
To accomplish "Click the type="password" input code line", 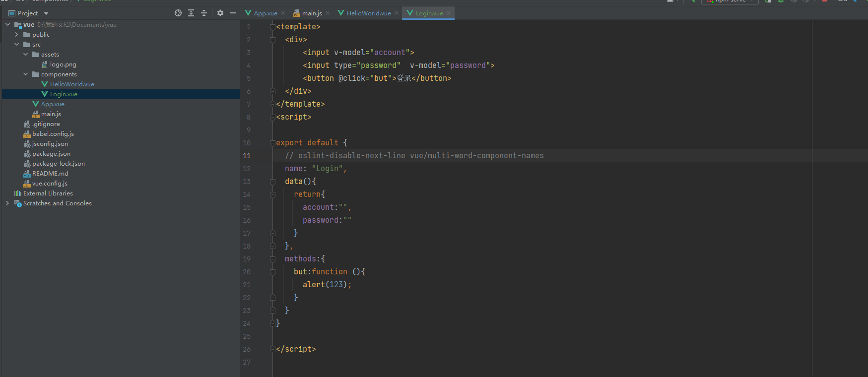I will [x=399, y=65].
